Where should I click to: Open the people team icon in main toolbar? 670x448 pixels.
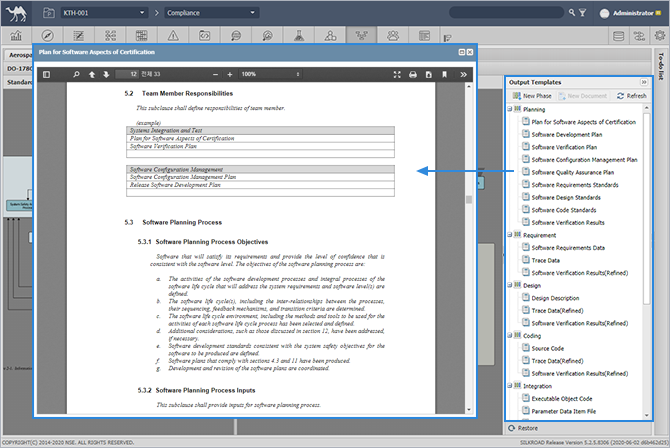393,35
